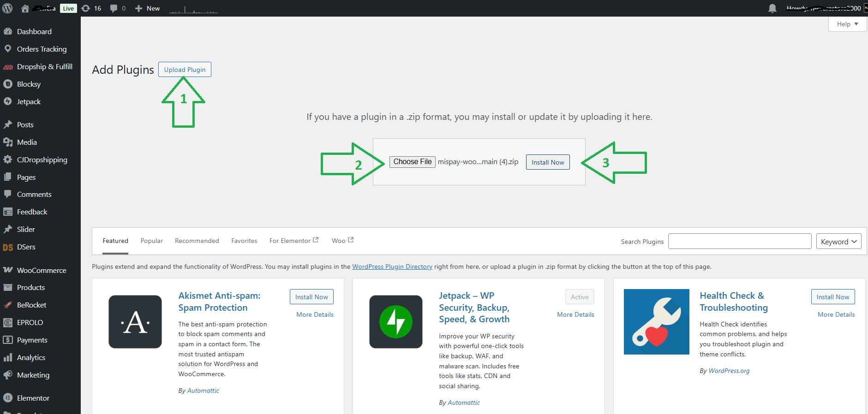Click the Jetpack sidebar icon
The width and height of the screenshot is (868, 414).
pos(8,101)
